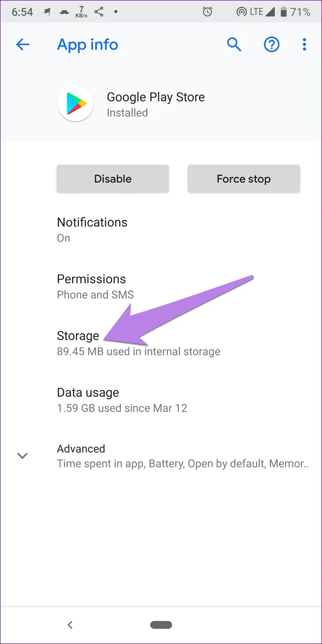Image resolution: width=322 pixels, height=644 pixels.
Task: Tap the home pill navigation button
Action: [x=161, y=625]
